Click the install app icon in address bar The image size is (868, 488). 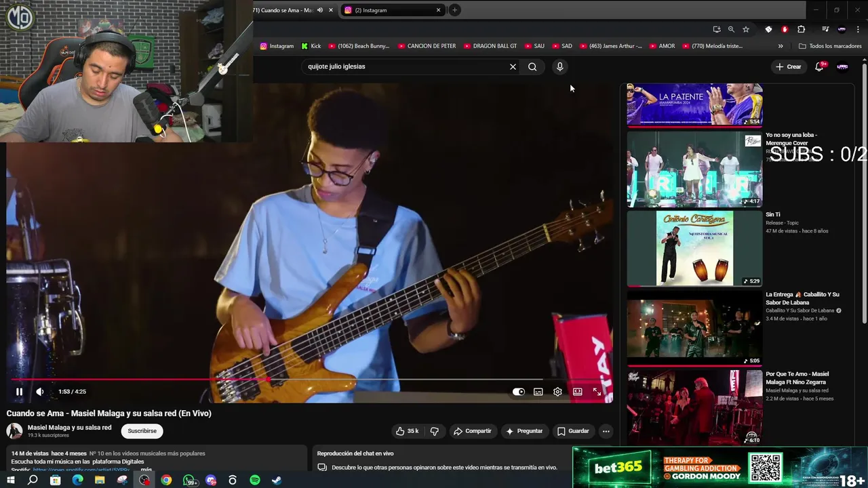point(717,29)
